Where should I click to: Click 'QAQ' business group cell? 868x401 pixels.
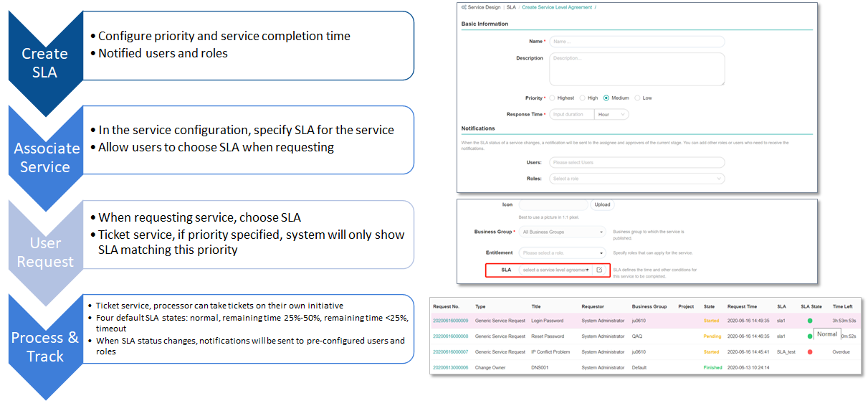pyautogui.click(x=637, y=336)
